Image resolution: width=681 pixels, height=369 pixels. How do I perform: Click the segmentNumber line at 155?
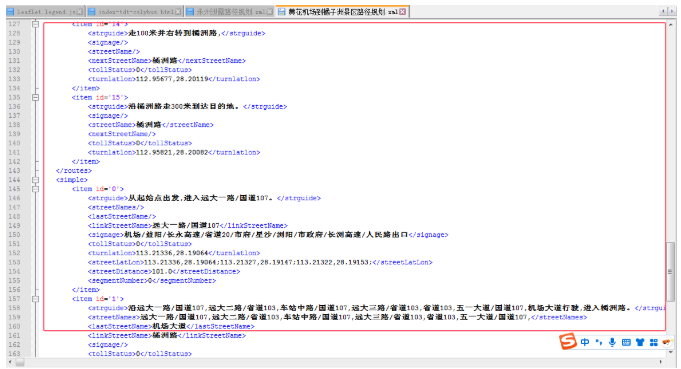pos(152,280)
